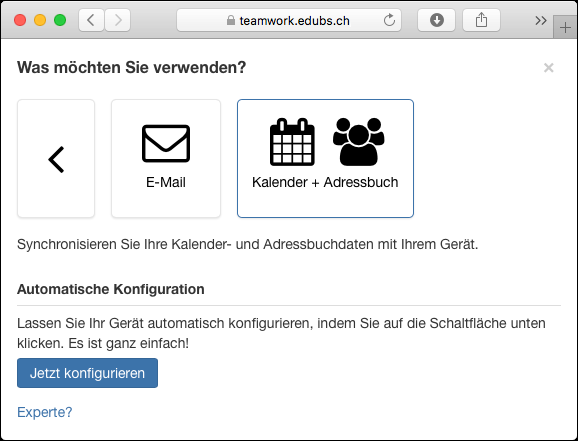
Task: Choose the Kalender + Adressbuch label
Action: pos(325,182)
